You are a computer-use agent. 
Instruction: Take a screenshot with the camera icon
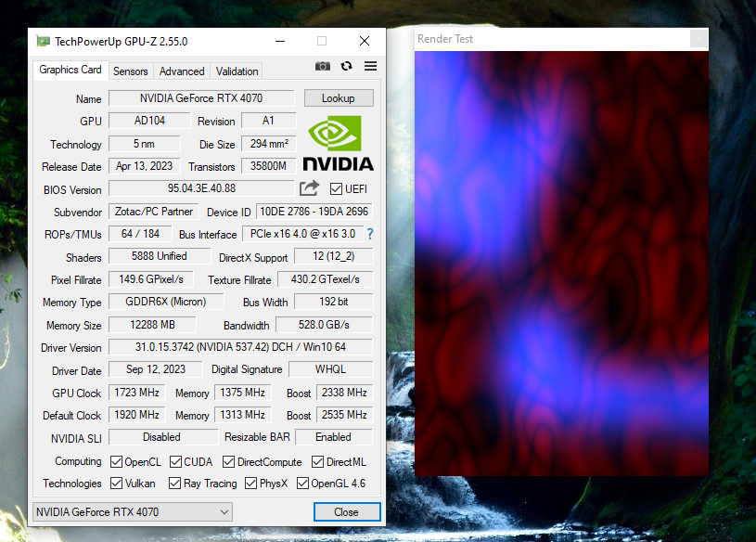(323, 66)
